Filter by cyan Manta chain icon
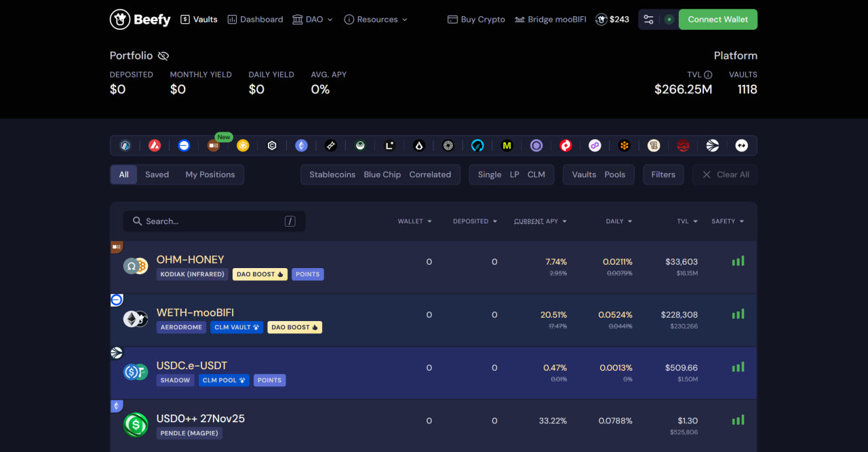Screen dimensions: 868x452 point(477,145)
